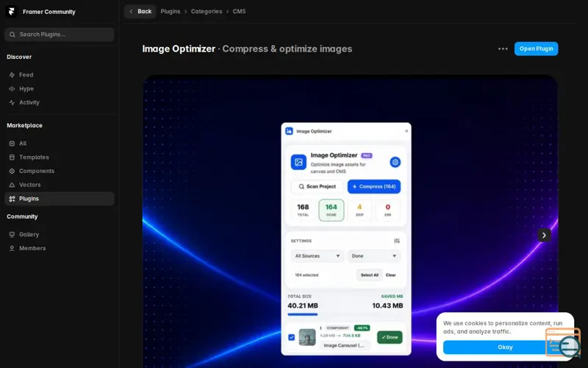Click the Vectors triangle icon
This screenshot has width=588, height=368.
pos(12,185)
